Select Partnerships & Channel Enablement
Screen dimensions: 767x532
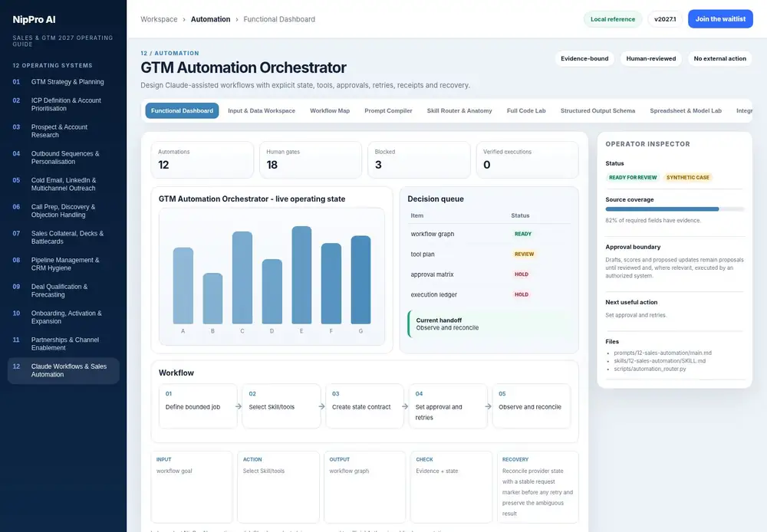[64, 343]
